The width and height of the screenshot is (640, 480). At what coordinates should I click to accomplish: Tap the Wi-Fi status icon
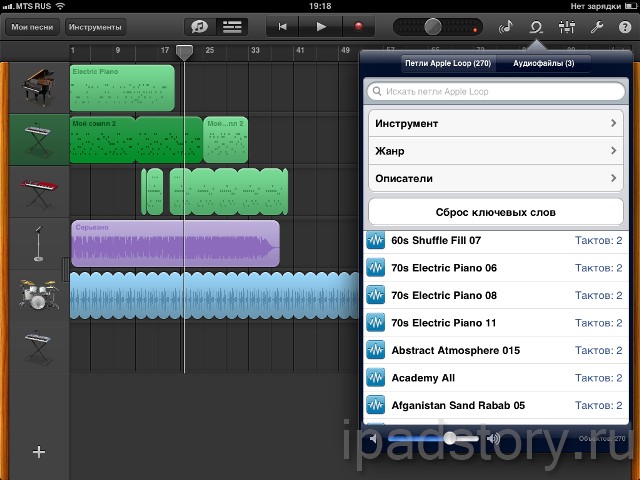coord(60,6)
